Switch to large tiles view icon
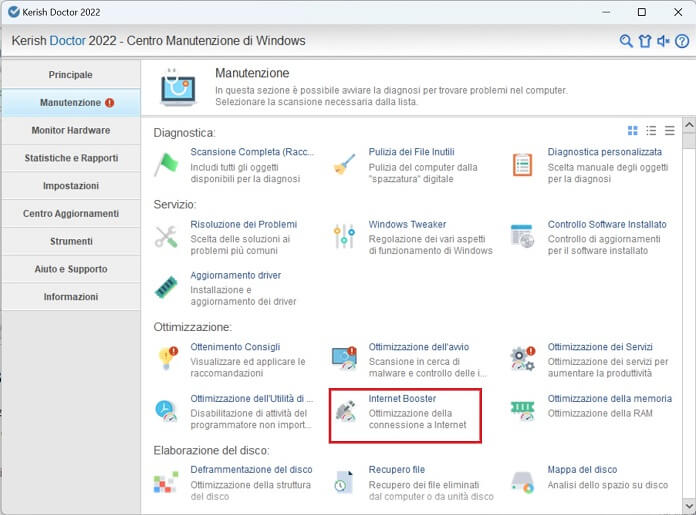The height and width of the screenshot is (515, 696). [x=633, y=130]
